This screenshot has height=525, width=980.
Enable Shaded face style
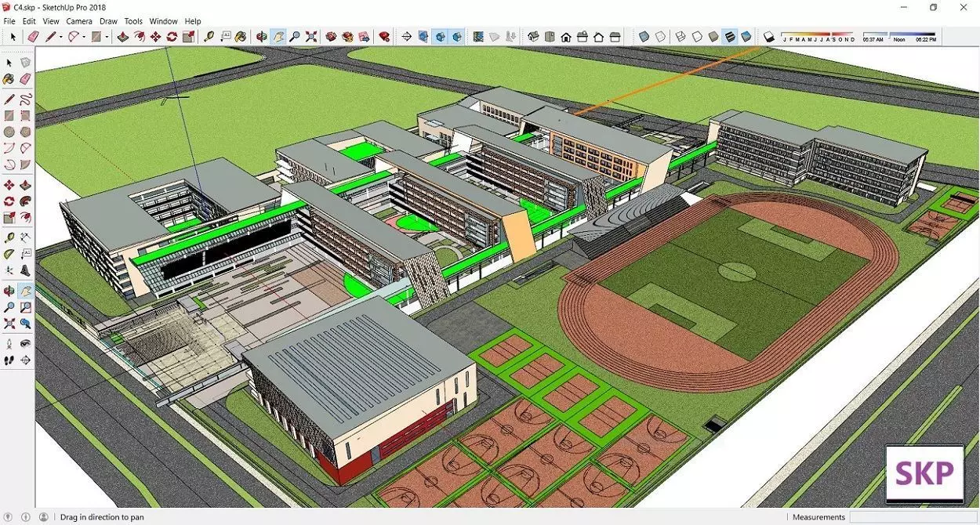713,36
